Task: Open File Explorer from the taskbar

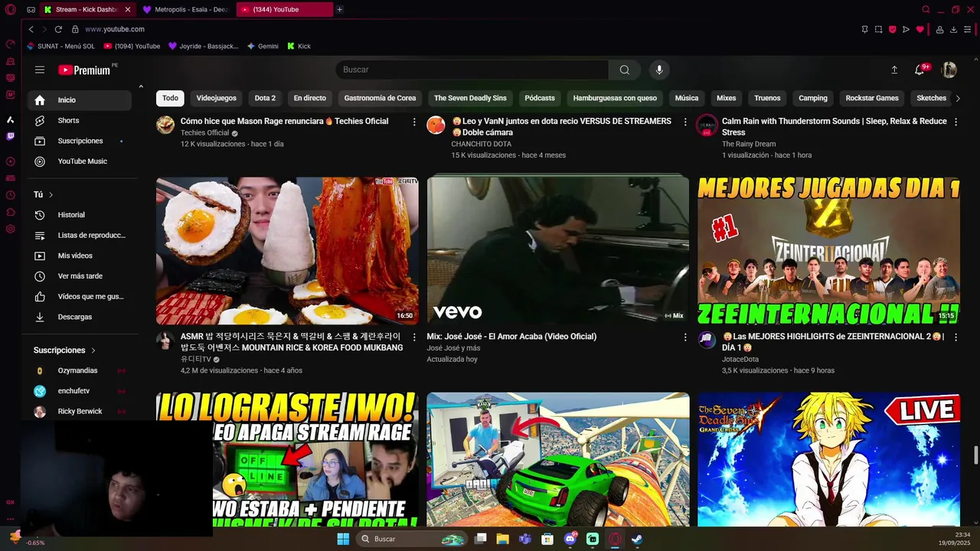Action: tap(502, 539)
